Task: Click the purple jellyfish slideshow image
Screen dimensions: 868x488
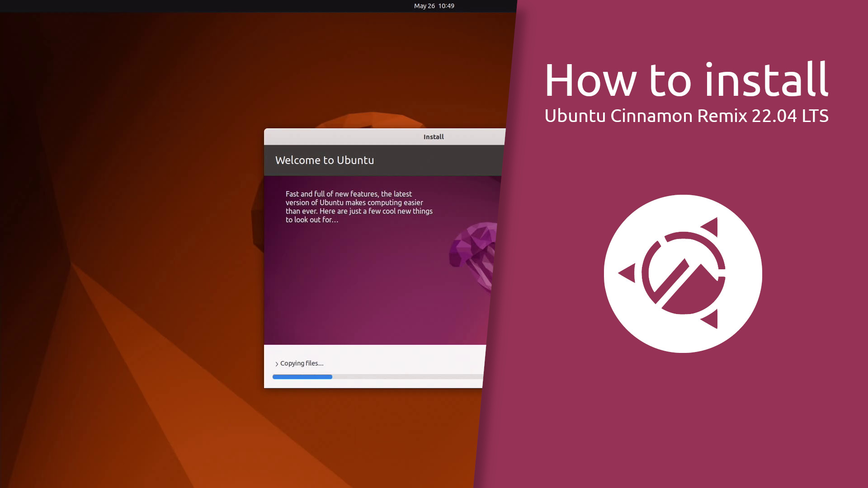Action: coord(472,257)
